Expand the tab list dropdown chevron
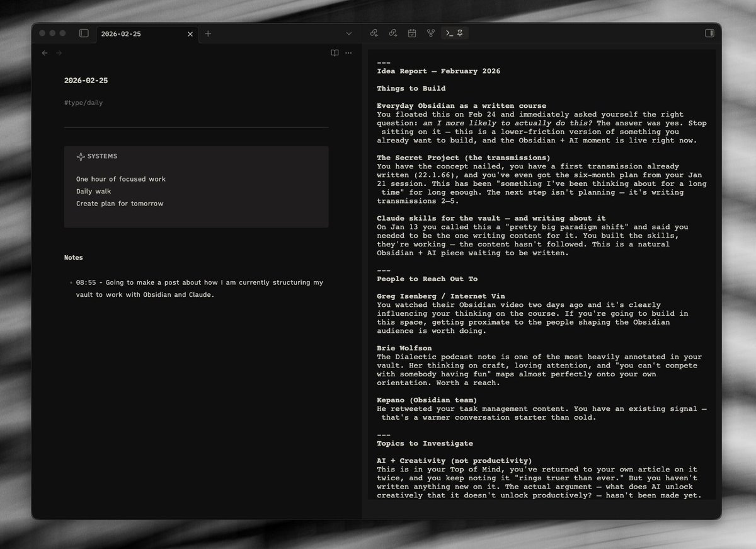This screenshot has width=756, height=549. pyautogui.click(x=349, y=34)
